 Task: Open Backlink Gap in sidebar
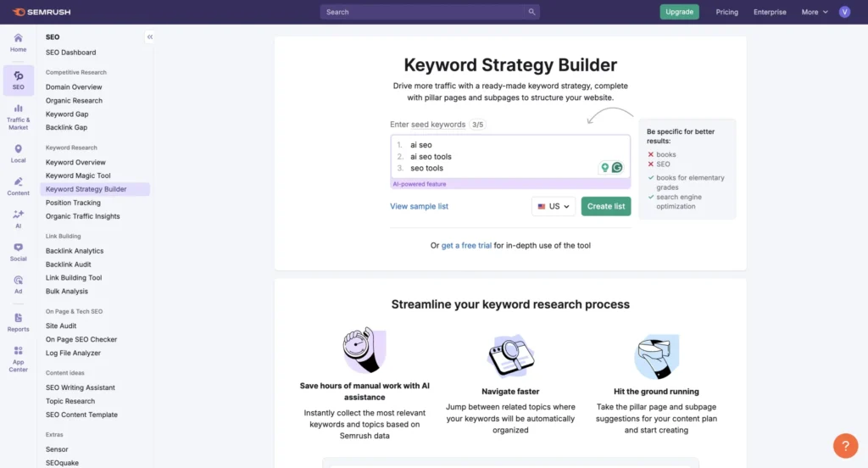point(66,127)
